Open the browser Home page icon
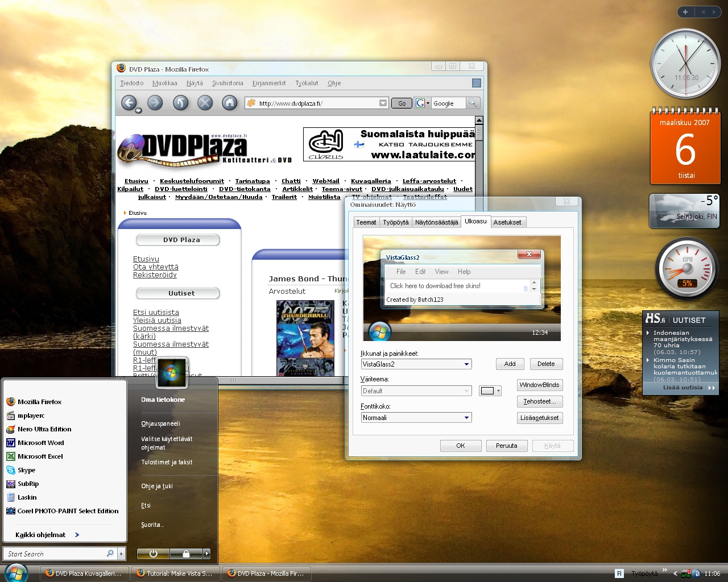728x582 pixels. point(229,103)
